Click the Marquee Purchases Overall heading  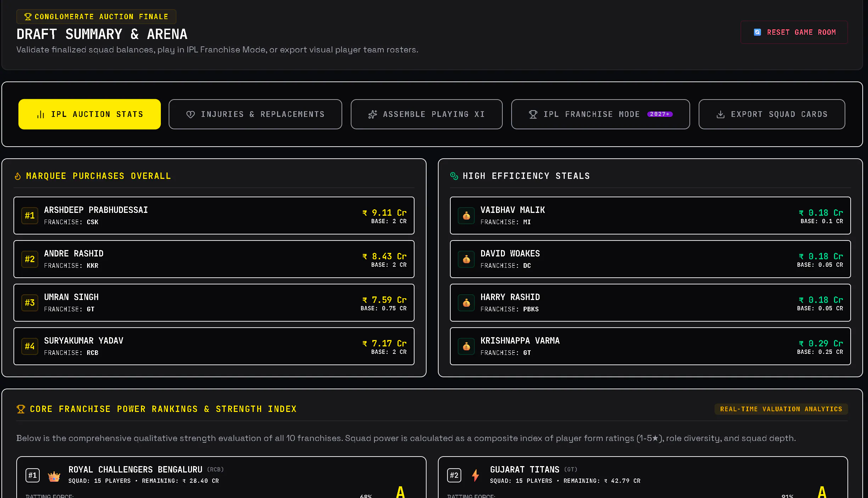point(98,176)
